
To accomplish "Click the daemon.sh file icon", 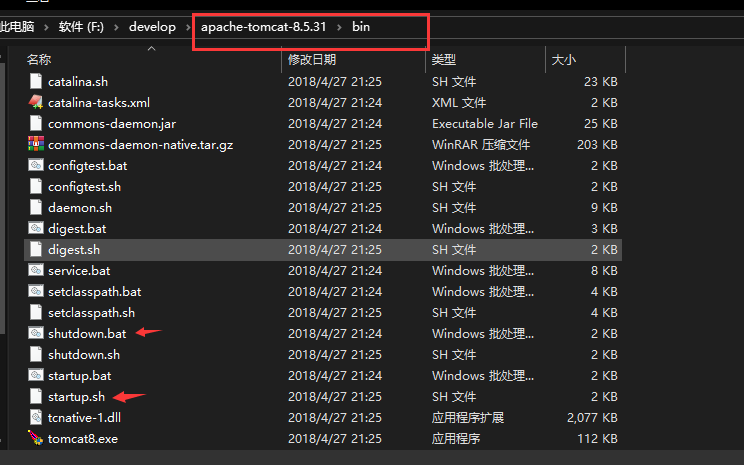I will [36, 207].
